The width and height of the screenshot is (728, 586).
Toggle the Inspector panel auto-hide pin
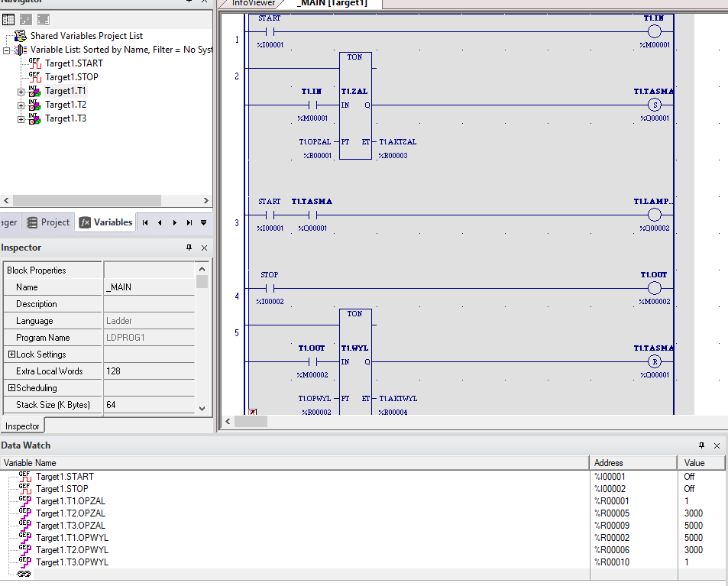pyautogui.click(x=189, y=248)
